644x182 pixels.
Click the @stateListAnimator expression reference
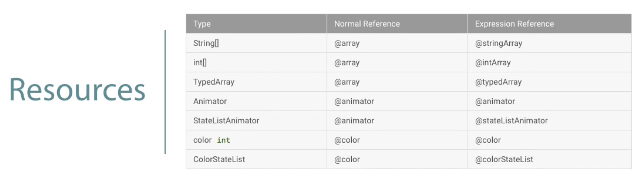click(511, 121)
